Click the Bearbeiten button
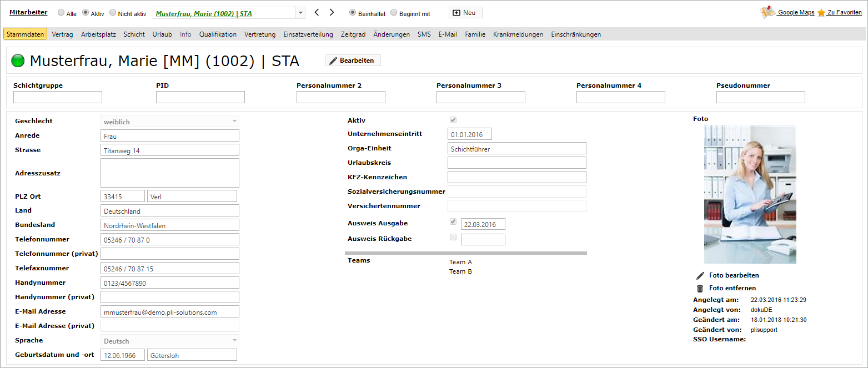 [353, 61]
